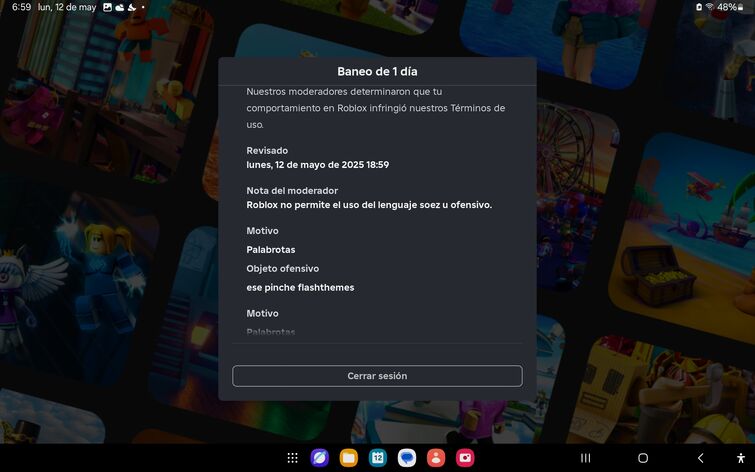Tap the 'Revisado' label
755x472 pixels.
tap(267, 150)
